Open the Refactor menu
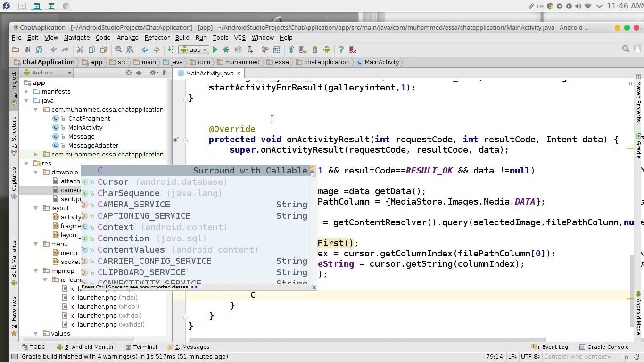 [x=157, y=37]
